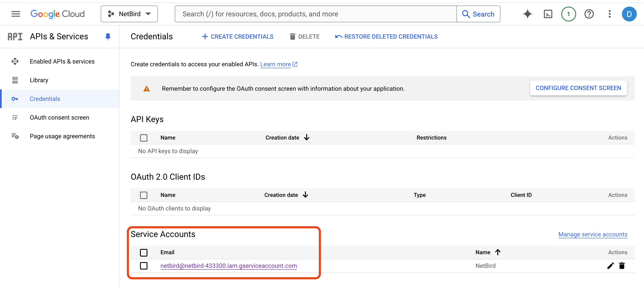Select the netbird service account checkbox
The image size is (644, 288).
144,266
